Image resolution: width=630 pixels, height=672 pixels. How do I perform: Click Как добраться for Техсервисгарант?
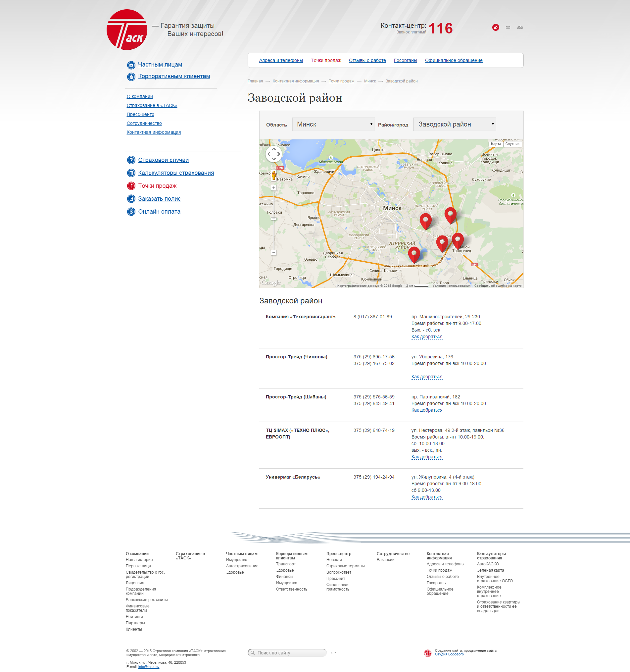point(427,337)
